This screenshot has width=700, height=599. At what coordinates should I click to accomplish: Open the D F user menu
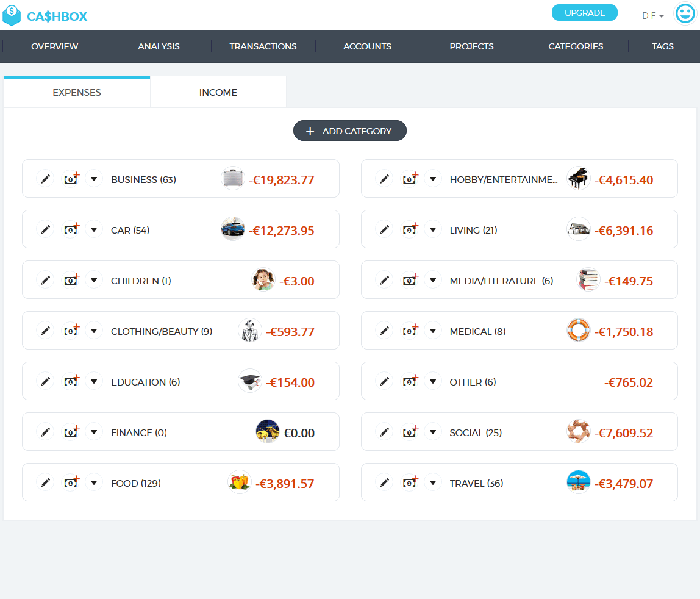(652, 16)
